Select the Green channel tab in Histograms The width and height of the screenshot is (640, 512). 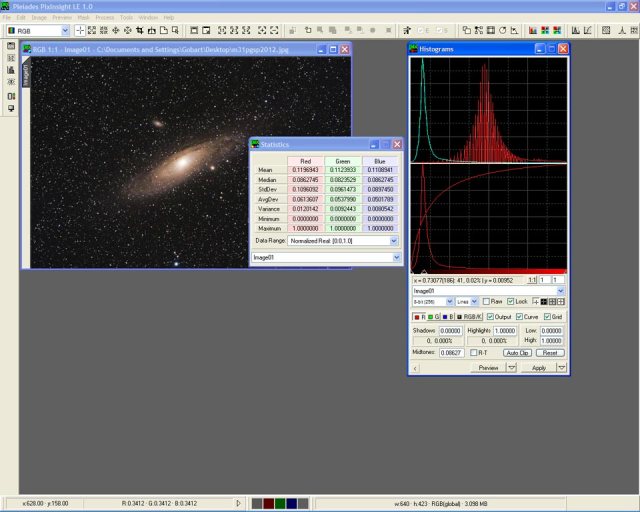point(433,316)
